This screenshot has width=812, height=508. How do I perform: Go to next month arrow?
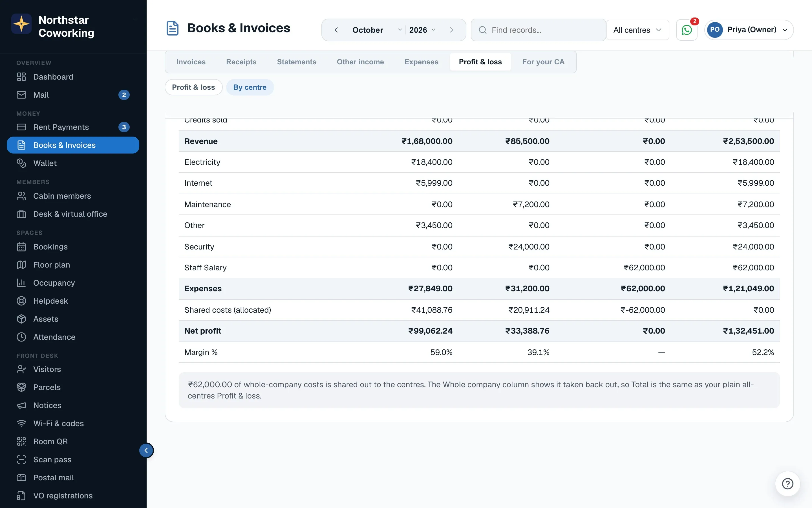452,30
